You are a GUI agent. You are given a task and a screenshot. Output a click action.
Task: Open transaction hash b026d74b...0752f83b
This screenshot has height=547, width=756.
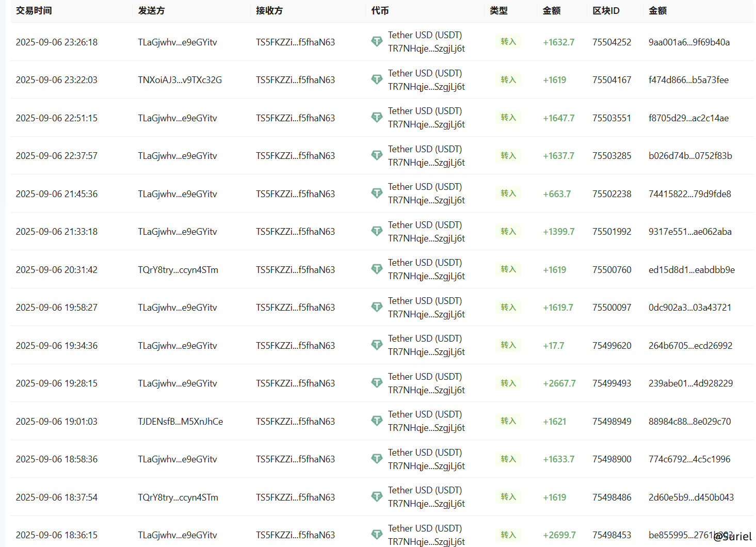[690, 156]
